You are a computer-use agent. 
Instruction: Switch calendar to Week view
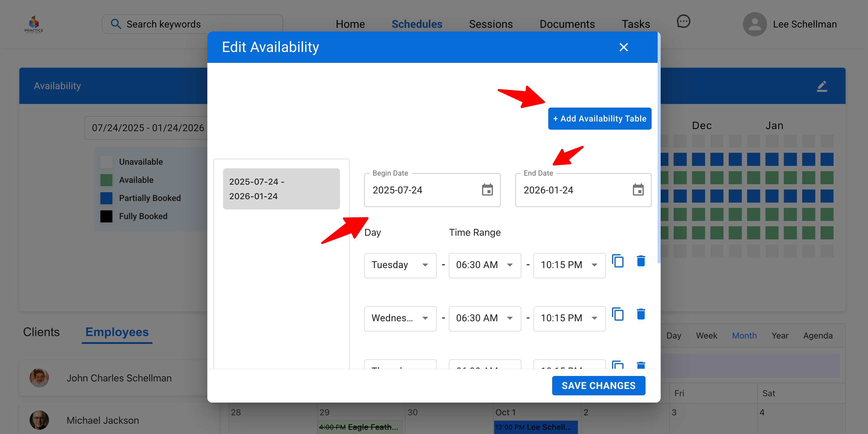[x=706, y=335]
